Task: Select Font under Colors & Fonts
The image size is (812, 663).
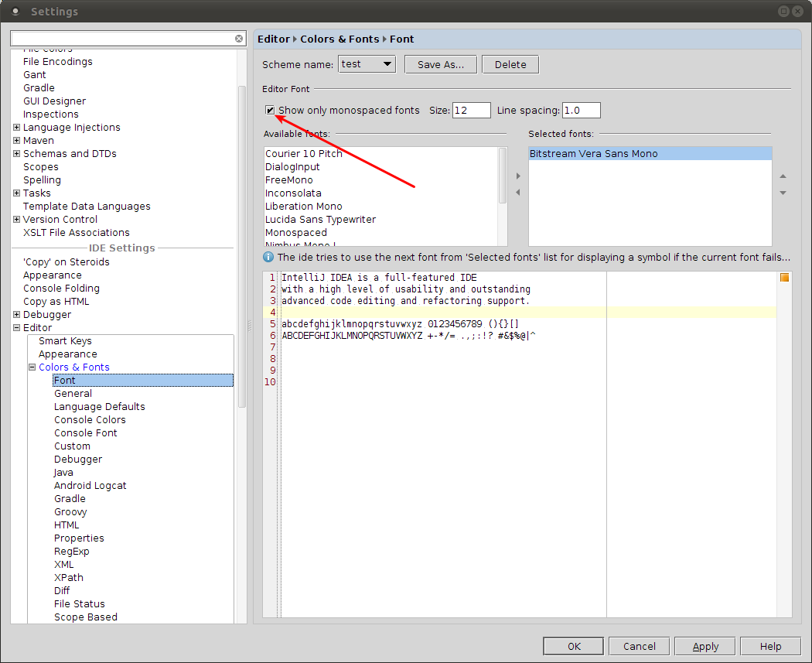Action: point(143,380)
